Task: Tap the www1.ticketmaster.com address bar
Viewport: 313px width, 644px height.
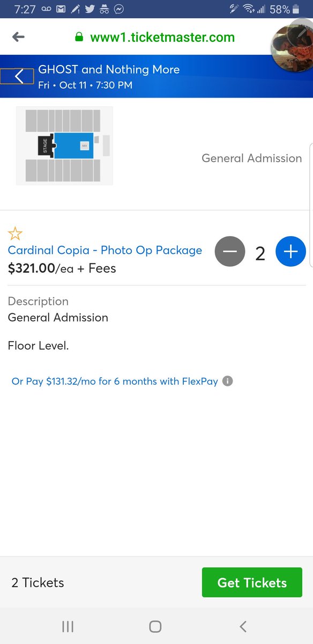Action: (162, 38)
